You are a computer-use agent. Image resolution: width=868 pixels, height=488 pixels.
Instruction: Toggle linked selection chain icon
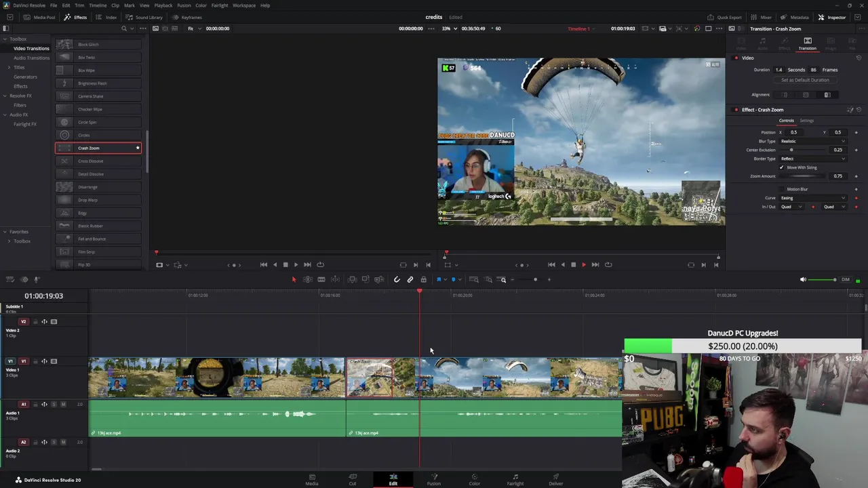(410, 279)
